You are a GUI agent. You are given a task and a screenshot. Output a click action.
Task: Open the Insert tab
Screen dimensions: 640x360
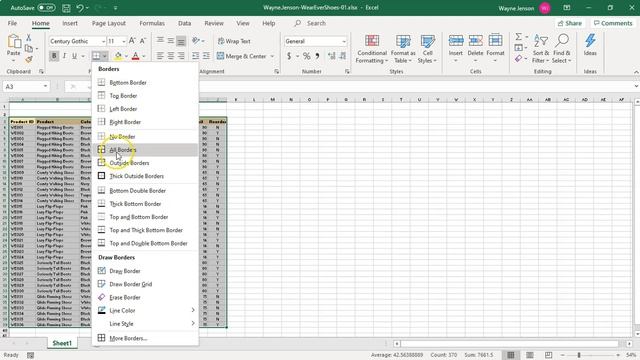click(x=70, y=23)
